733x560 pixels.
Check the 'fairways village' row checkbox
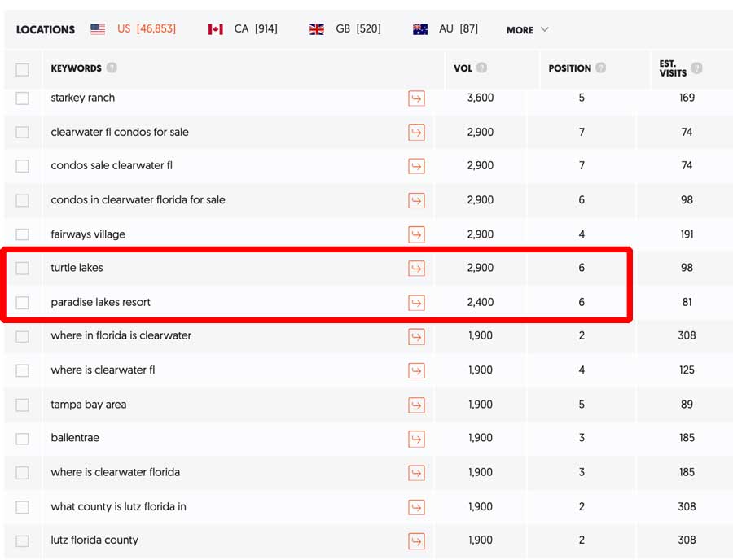tap(23, 234)
